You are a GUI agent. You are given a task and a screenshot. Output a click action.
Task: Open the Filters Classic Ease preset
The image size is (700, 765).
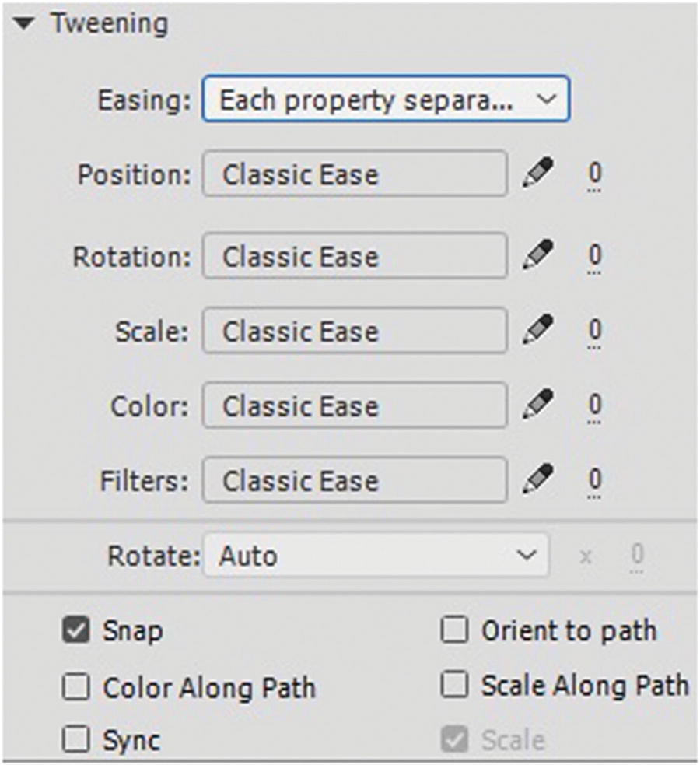[355, 480]
